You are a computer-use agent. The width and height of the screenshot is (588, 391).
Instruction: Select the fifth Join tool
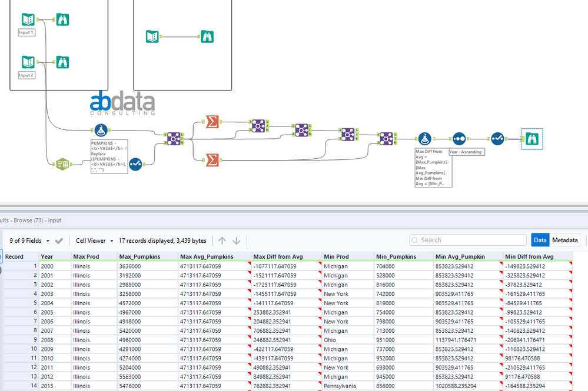point(386,139)
